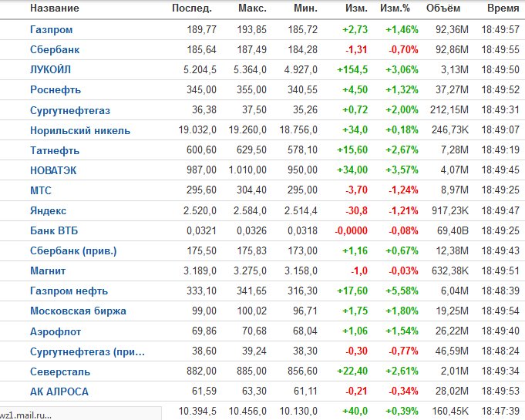Sort by the Послед. column header

[x=192, y=8]
